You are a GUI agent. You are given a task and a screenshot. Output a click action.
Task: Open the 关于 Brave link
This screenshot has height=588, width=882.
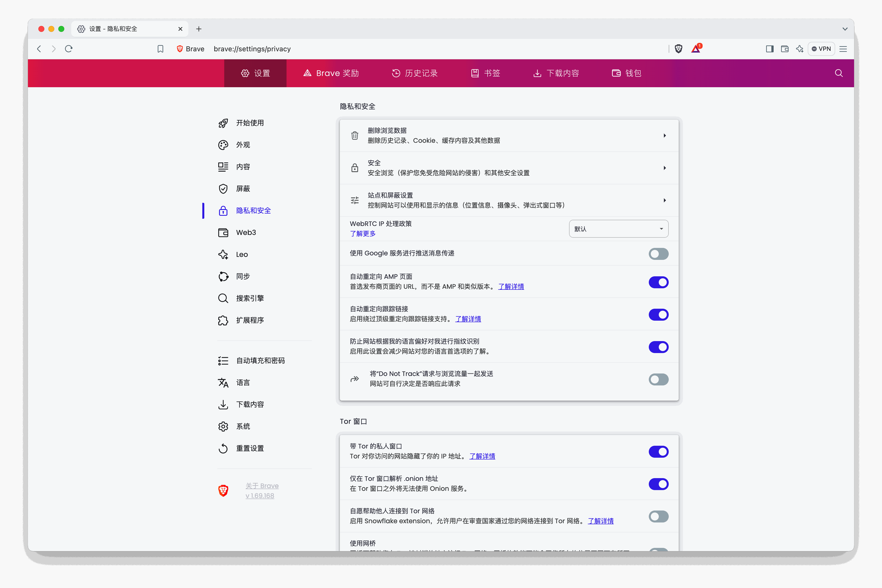point(262,486)
